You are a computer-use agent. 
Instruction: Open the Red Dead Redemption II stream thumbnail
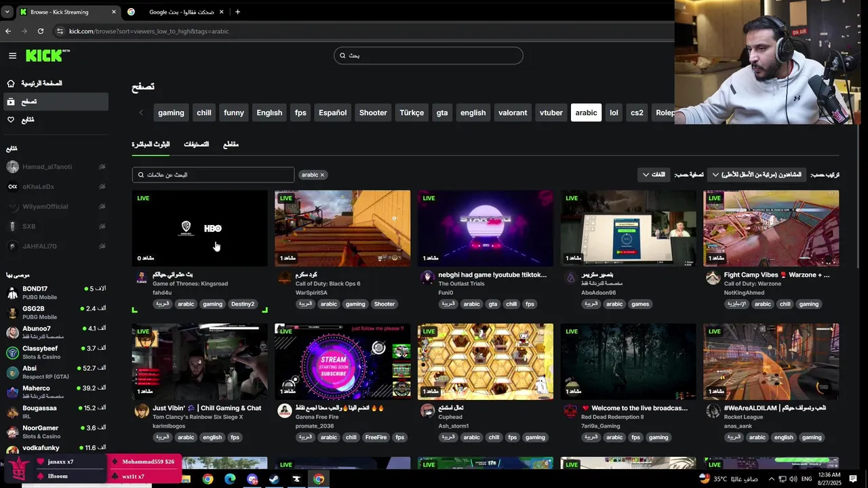click(628, 361)
